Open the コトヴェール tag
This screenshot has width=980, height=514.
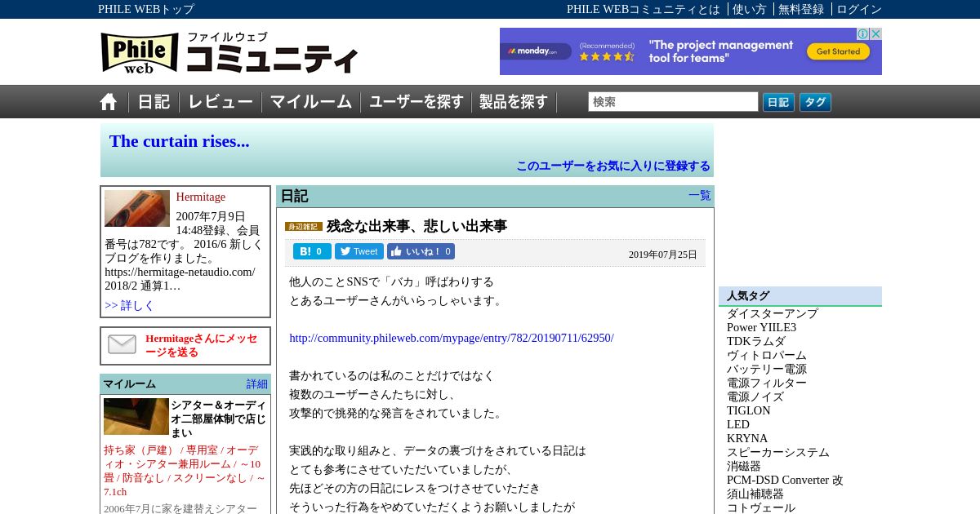tap(761, 507)
